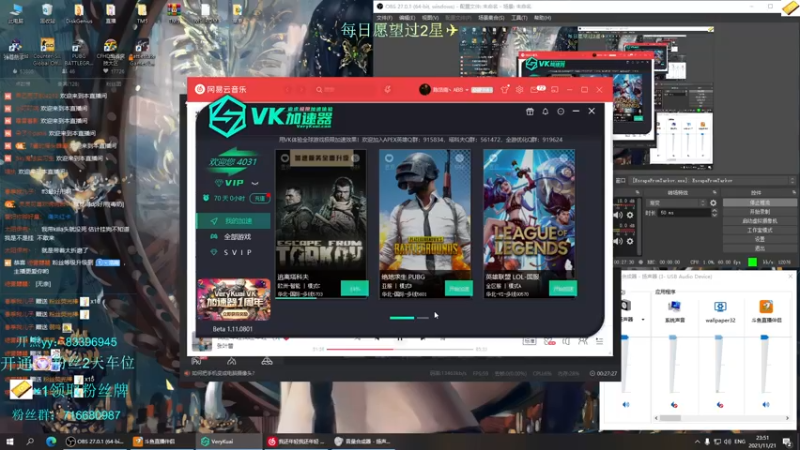This screenshot has height=450, width=800.
Task: Click the green accelerate button on LOL card
Action: pos(563,289)
